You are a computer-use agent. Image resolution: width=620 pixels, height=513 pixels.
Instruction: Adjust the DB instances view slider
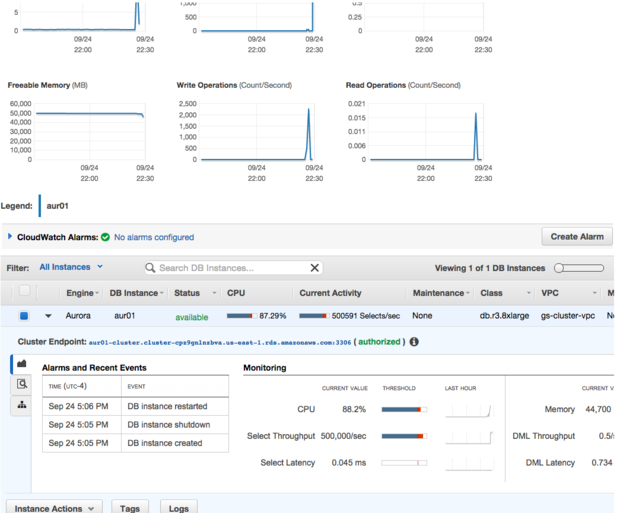579,268
